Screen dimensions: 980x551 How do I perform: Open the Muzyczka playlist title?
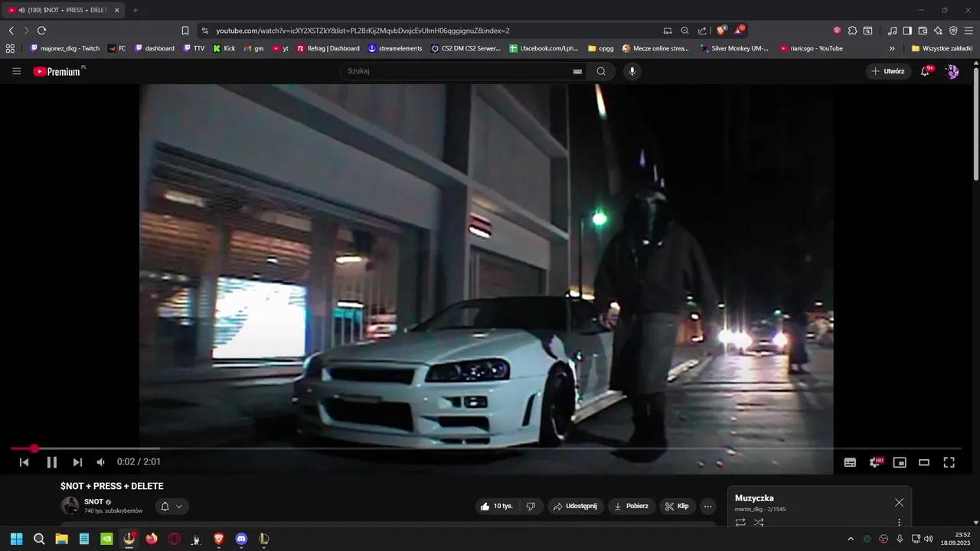click(754, 498)
